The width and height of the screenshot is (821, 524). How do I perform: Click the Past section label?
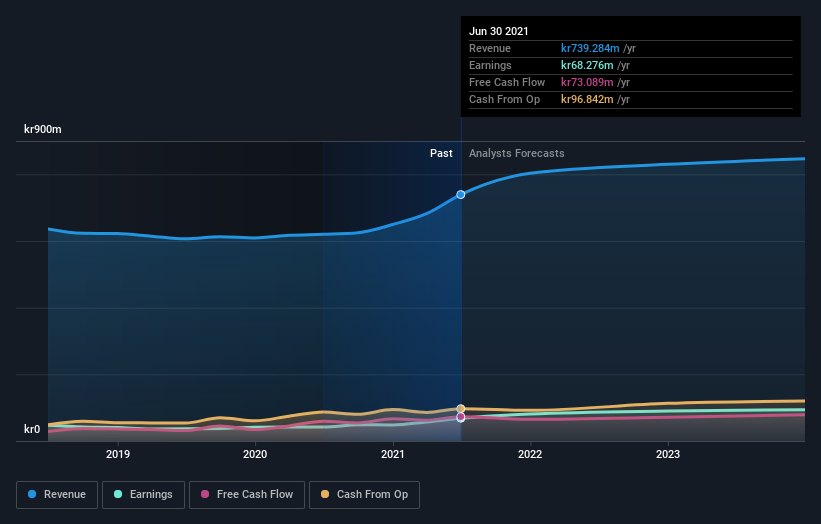[441, 153]
